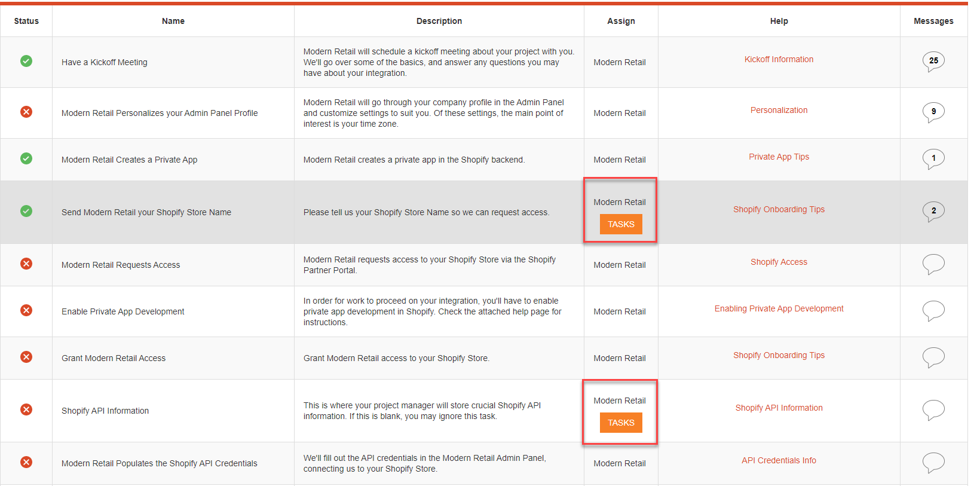The width and height of the screenshot is (980, 486).
Task: Select the task name 'Modern Retail Requests Access'
Action: (121, 265)
